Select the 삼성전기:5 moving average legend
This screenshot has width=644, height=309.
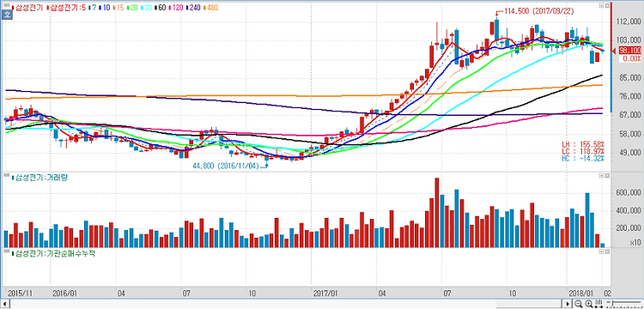(67, 8)
